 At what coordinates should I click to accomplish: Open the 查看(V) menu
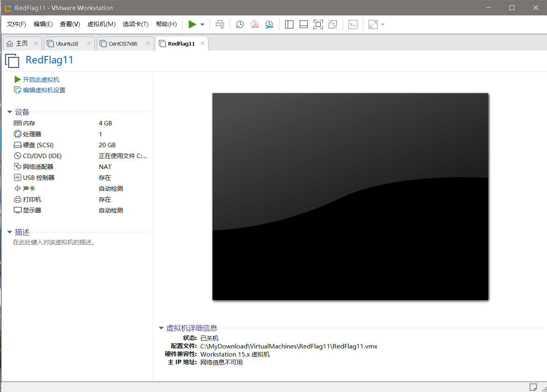(70, 24)
